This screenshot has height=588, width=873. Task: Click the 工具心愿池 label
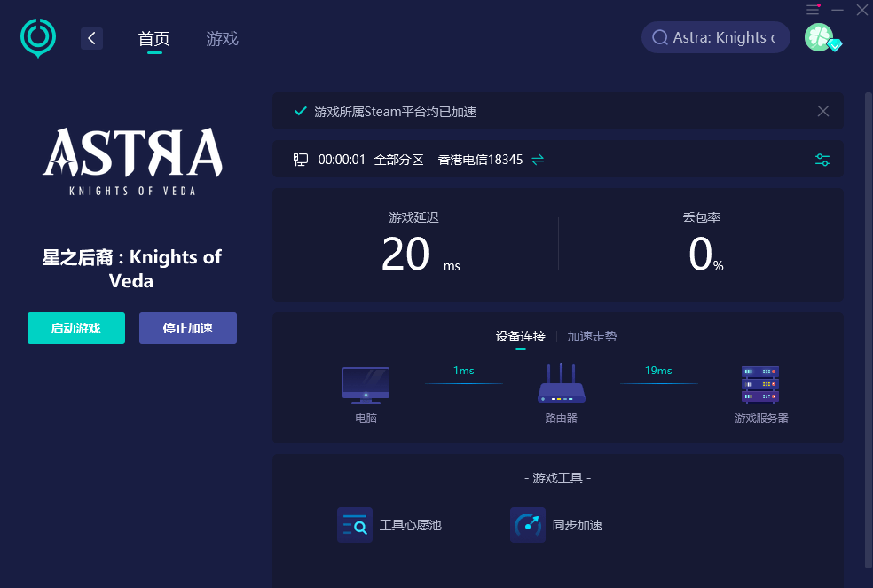coord(411,525)
